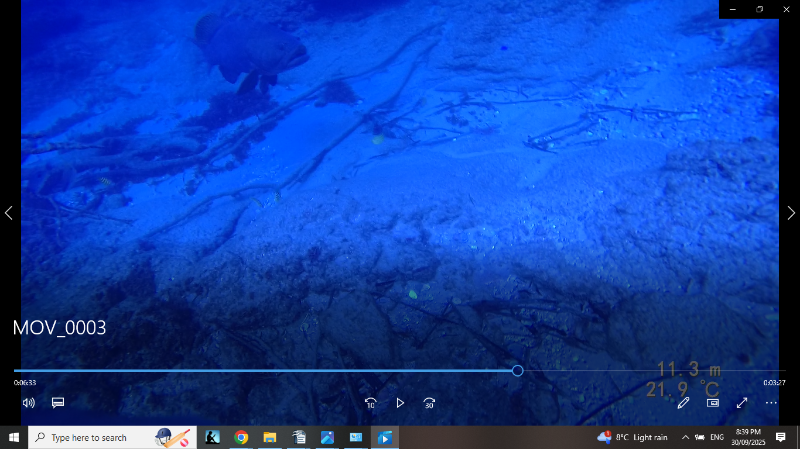Skip forward 30 seconds
Image resolution: width=800 pixels, height=449 pixels.
click(429, 403)
